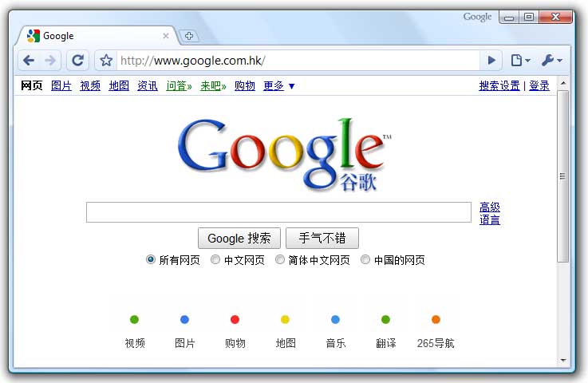Click the vertical scrollbar thumb
588x383 pixels.
point(562,176)
